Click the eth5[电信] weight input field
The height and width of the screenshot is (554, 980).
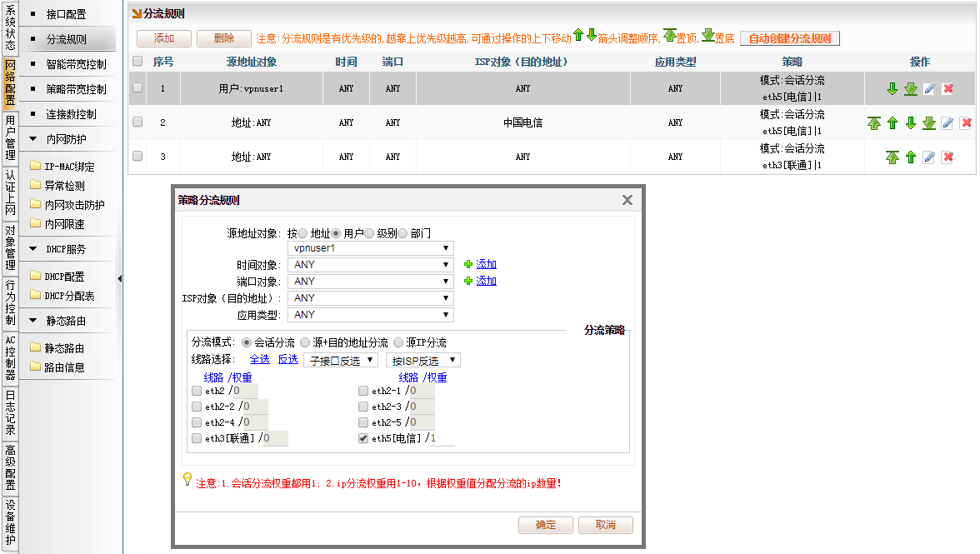442,438
